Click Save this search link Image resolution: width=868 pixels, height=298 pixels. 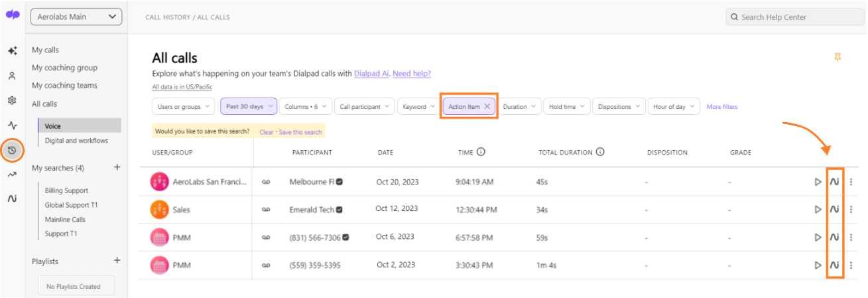point(300,132)
